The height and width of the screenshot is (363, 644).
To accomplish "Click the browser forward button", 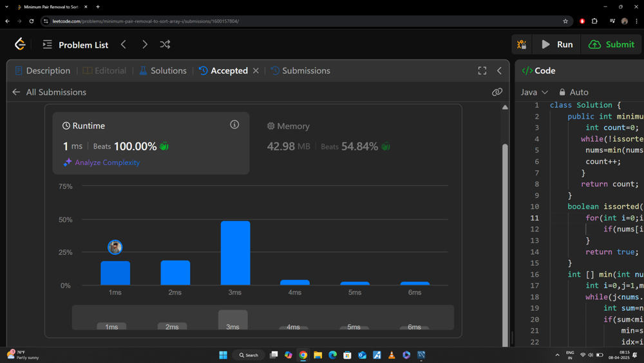I will tap(19, 21).
